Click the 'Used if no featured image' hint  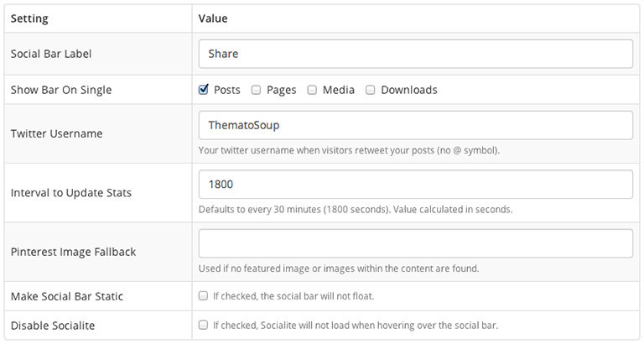339,268
